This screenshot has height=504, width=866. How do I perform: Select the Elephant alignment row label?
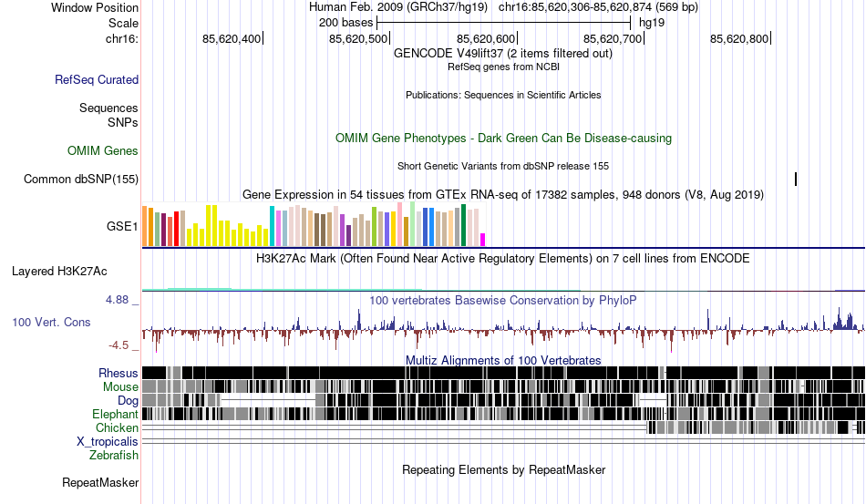[115, 414]
